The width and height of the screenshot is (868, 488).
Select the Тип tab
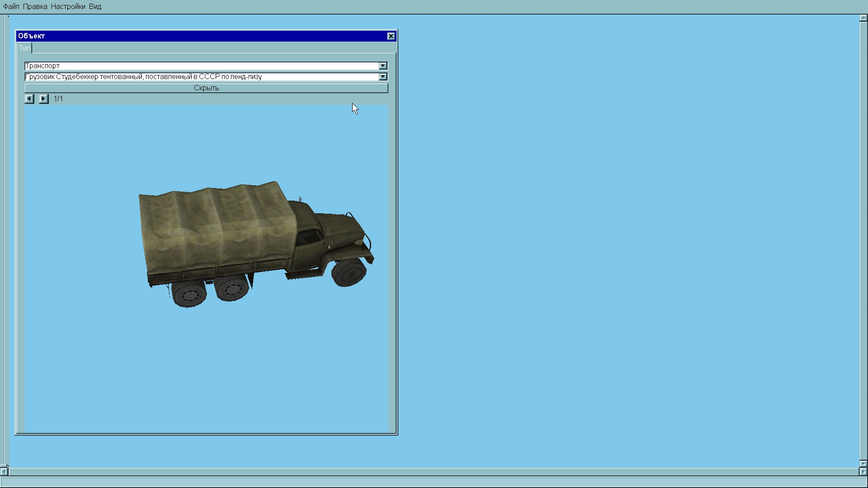24,48
